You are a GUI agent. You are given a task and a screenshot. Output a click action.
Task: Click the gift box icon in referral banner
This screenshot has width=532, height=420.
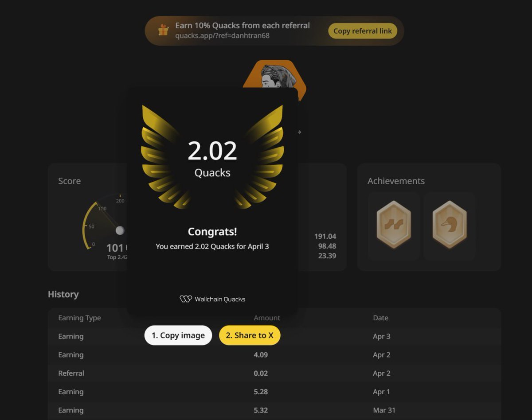(x=164, y=30)
